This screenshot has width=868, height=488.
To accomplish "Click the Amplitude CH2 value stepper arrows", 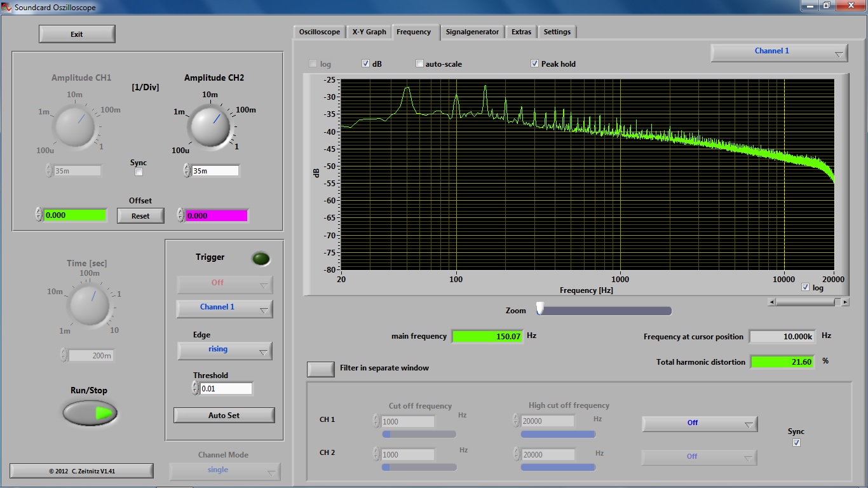I will (187, 171).
